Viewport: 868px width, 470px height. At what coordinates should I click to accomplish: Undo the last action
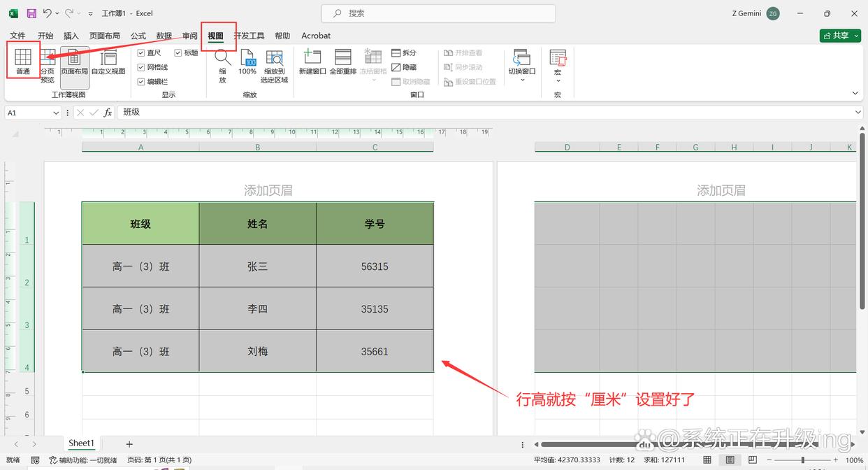pos(47,13)
